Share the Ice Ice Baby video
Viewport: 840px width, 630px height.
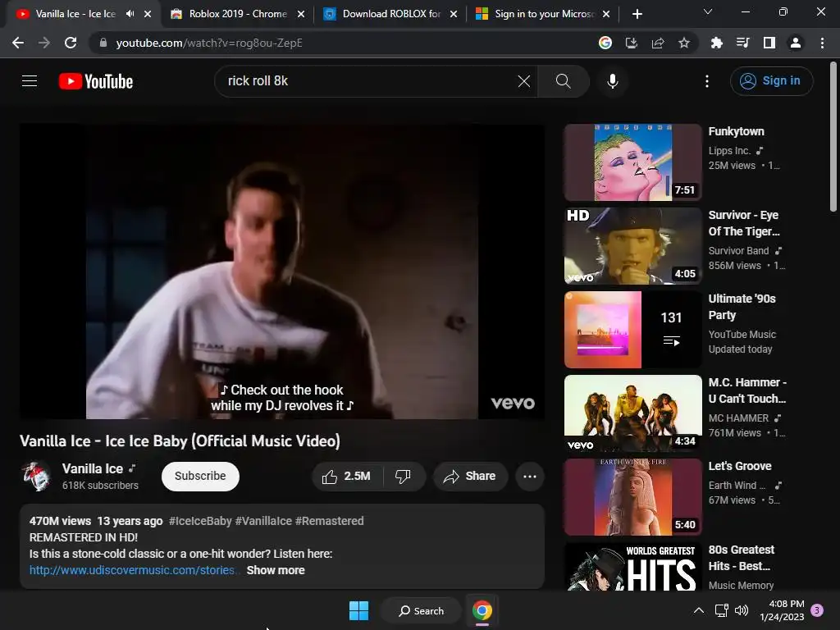(x=470, y=477)
